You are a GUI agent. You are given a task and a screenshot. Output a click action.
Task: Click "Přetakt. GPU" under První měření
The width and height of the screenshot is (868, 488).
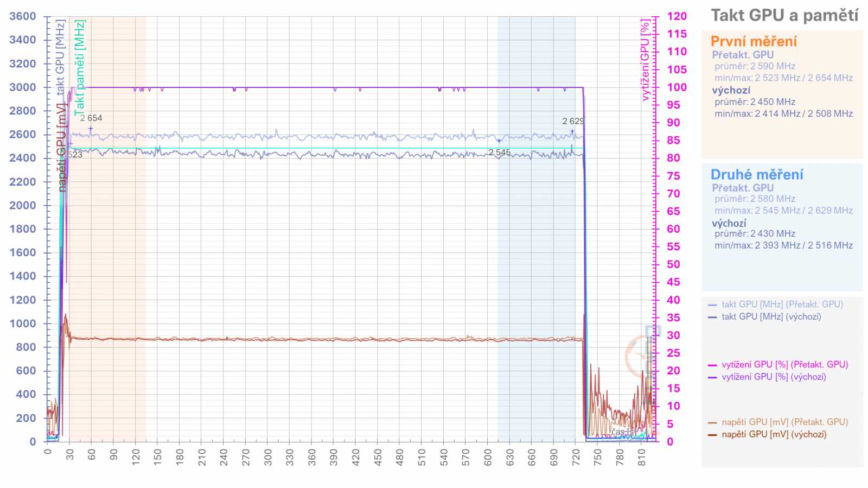743,55
